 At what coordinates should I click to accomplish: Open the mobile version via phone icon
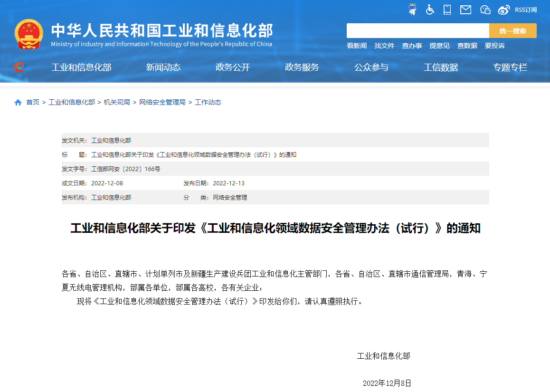tap(447, 9)
